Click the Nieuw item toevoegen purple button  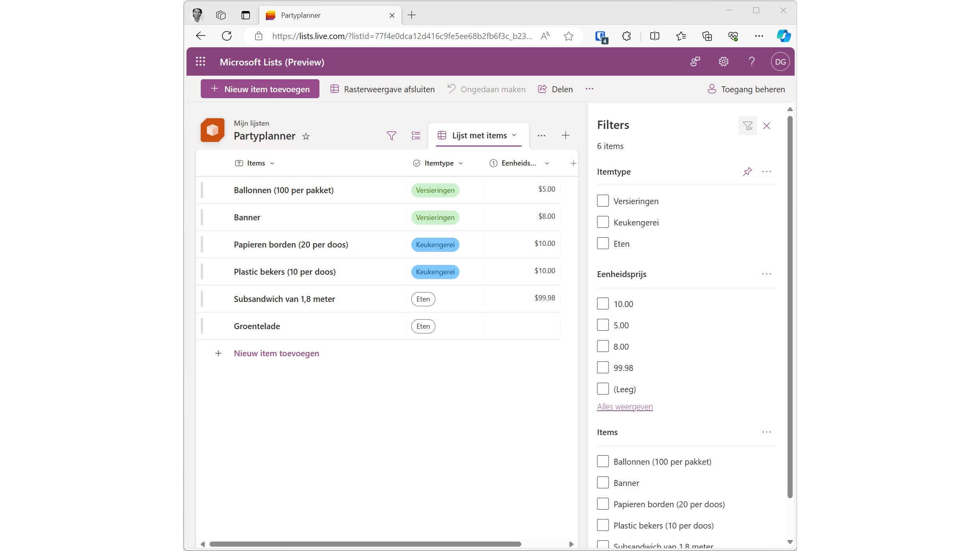tap(260, 89)
